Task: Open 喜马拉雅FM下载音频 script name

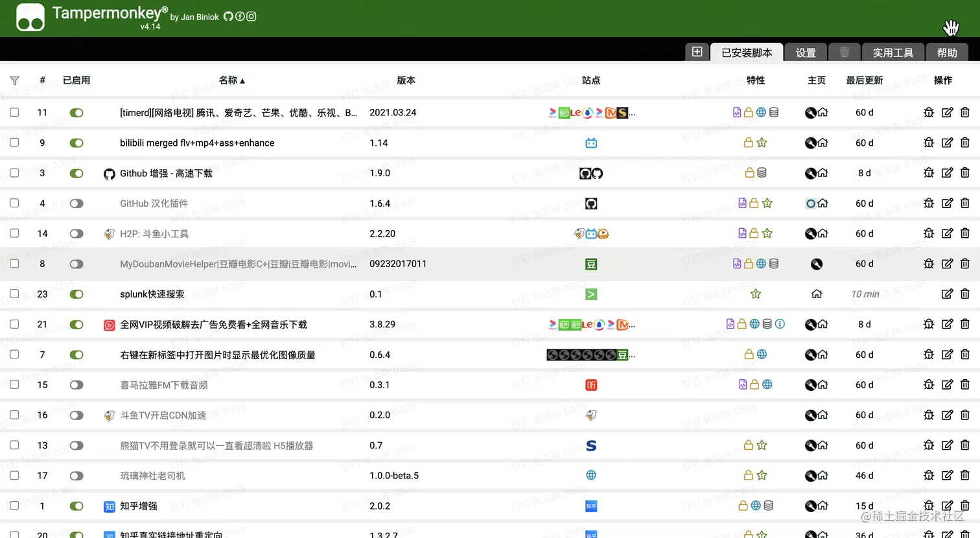Action: (164, 385)
